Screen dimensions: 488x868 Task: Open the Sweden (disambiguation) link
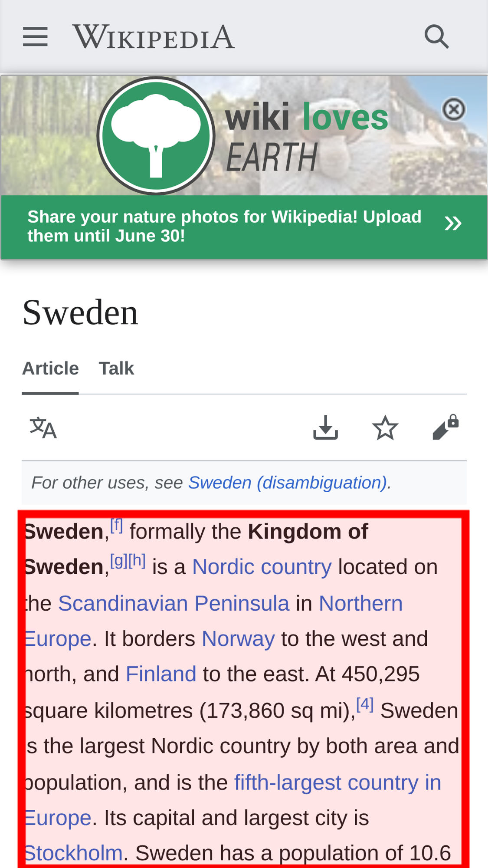[288, 483]
